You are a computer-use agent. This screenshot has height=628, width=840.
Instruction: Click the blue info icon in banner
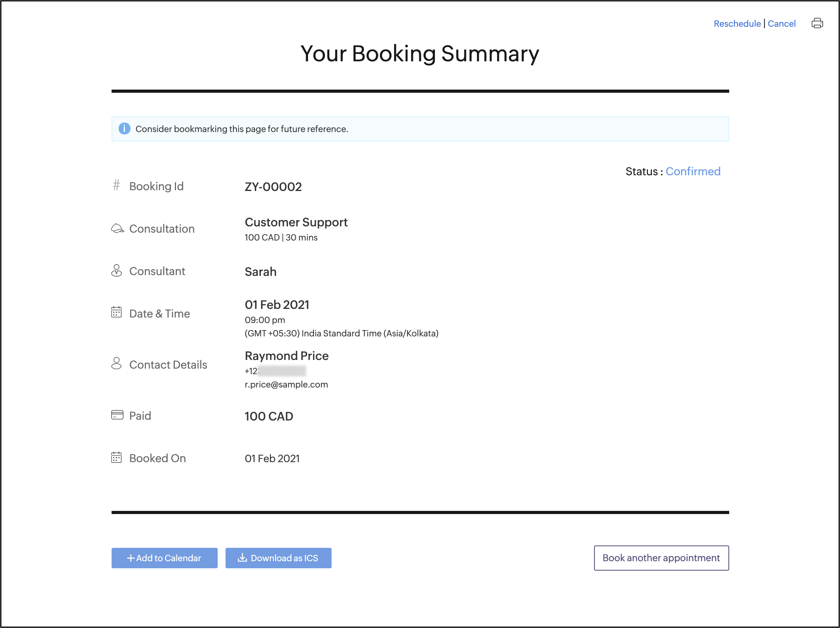(x=124, y=129)
